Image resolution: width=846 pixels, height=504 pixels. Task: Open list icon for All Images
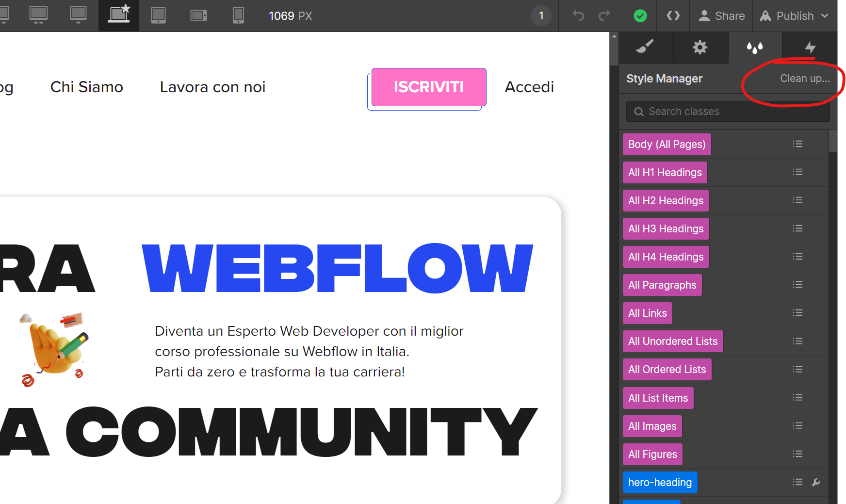click(x=797, y=426)
